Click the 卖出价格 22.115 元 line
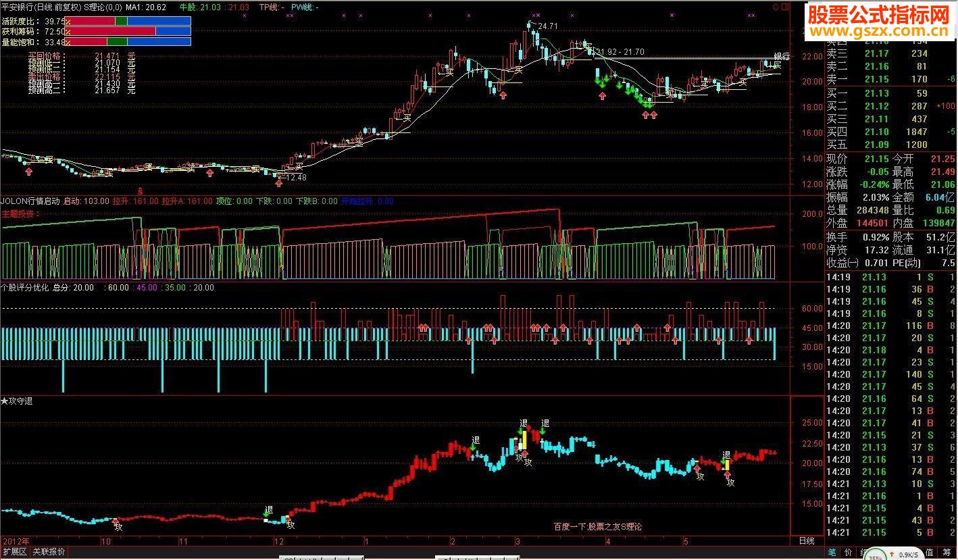This screenshot has height=560, width=958. [82, 76]
